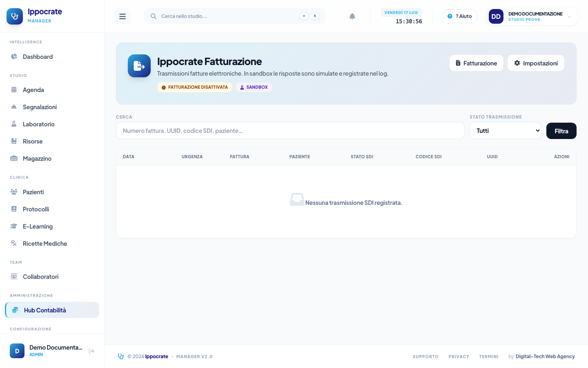Click the Demo Documenta... admin name

pyautogui.click(x=56, y=347)
